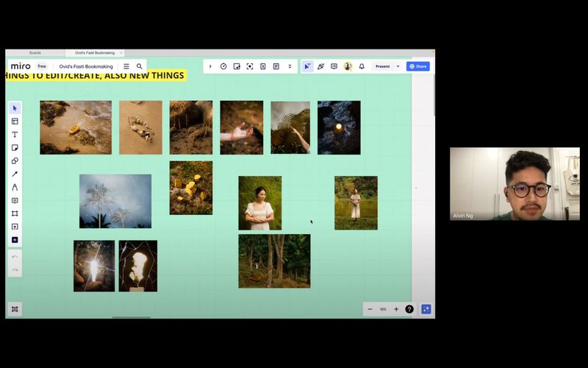The width and height of the screenshot is (588, 368).
Task: Select the cracked glass flame photo
Action: pos(138,266)
